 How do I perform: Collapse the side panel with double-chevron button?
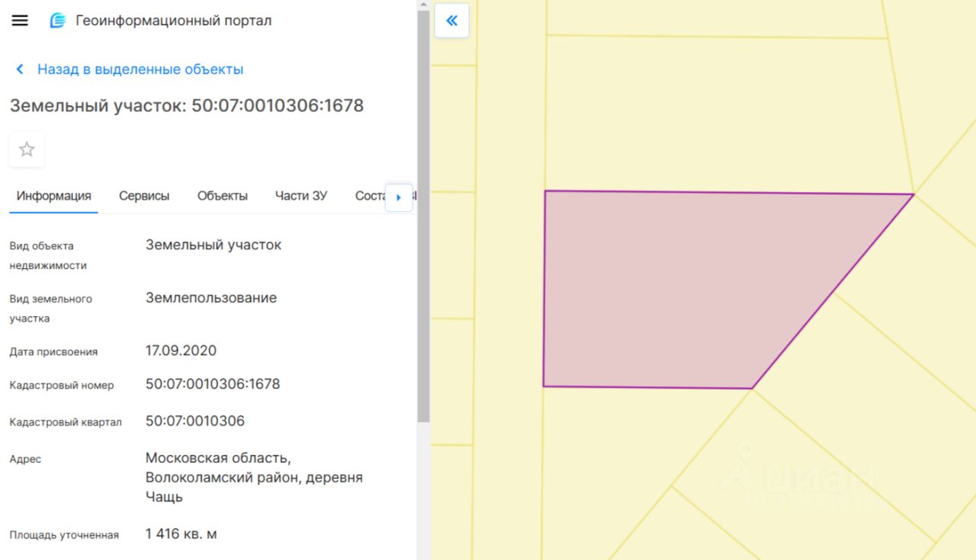[451, 21]
